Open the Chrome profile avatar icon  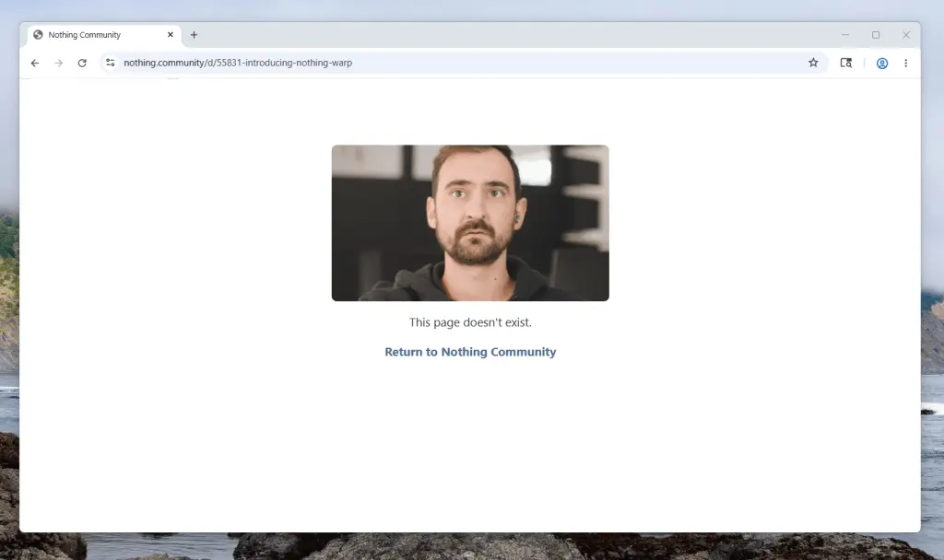point(882,63)
